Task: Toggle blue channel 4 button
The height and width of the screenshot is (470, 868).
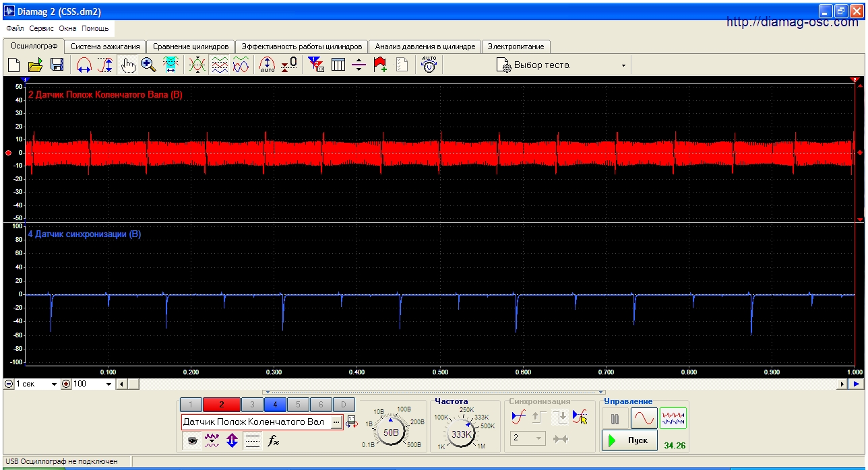Action: tap(276, 405)
